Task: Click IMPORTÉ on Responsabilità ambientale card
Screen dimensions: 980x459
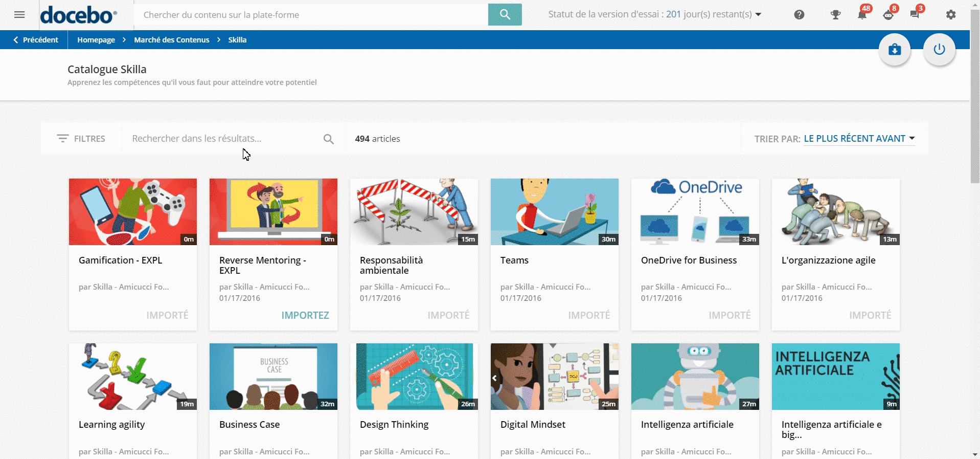Action: point(448,315)
